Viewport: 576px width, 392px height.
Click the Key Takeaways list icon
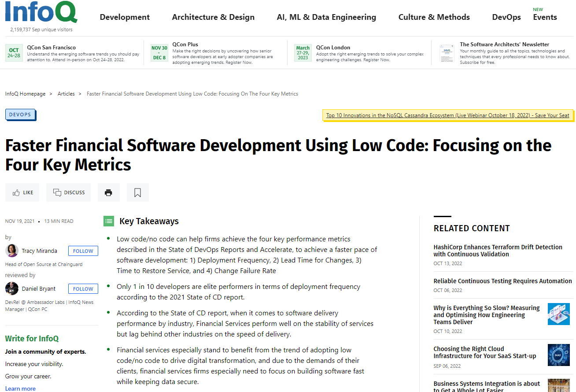point(109,221)
